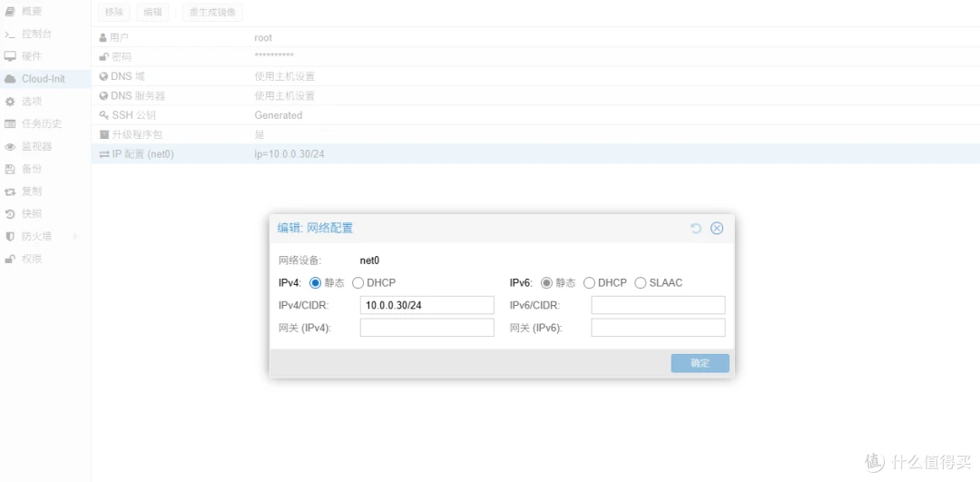Select IPv4 DHCP radio button

click(x=358, y=282)
